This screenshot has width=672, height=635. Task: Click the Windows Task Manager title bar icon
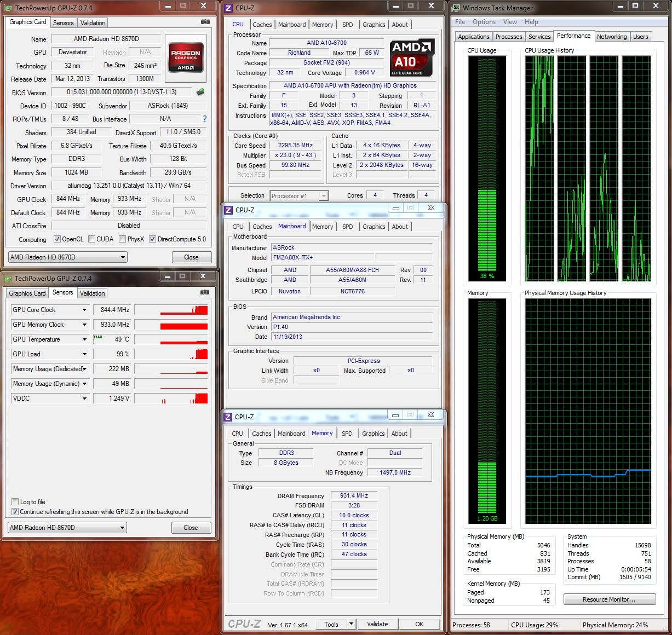point(456,8)
